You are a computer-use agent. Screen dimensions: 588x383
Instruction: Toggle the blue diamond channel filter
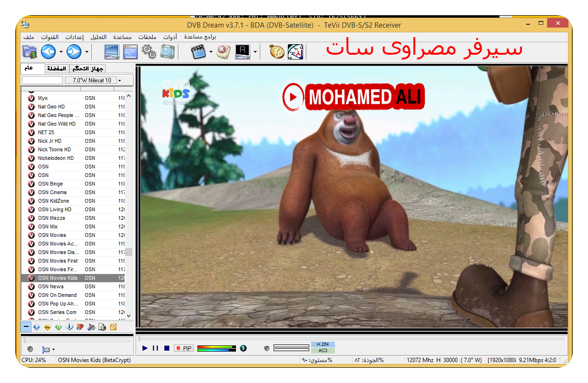click(x=36, y=327)
